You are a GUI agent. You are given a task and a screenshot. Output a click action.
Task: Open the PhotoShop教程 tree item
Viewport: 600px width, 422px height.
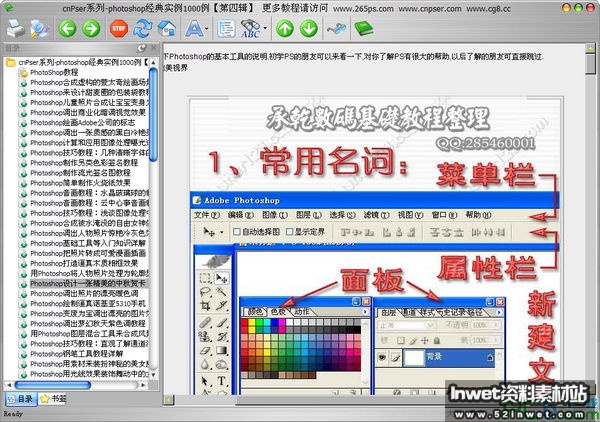pyautogui.click(x=54, y=72)
